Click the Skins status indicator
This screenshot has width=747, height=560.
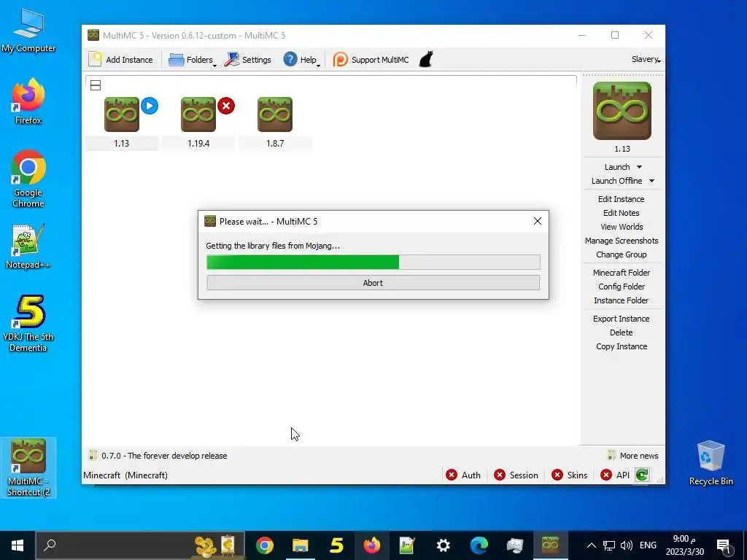pyautogui.click(x=569, y=475)
